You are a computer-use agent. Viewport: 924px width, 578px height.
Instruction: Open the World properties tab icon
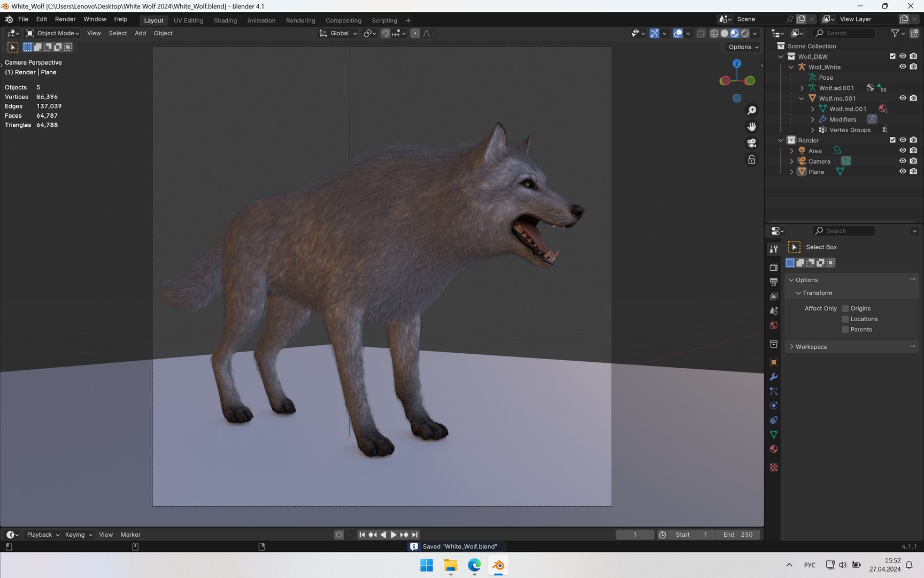coord(774,325)
